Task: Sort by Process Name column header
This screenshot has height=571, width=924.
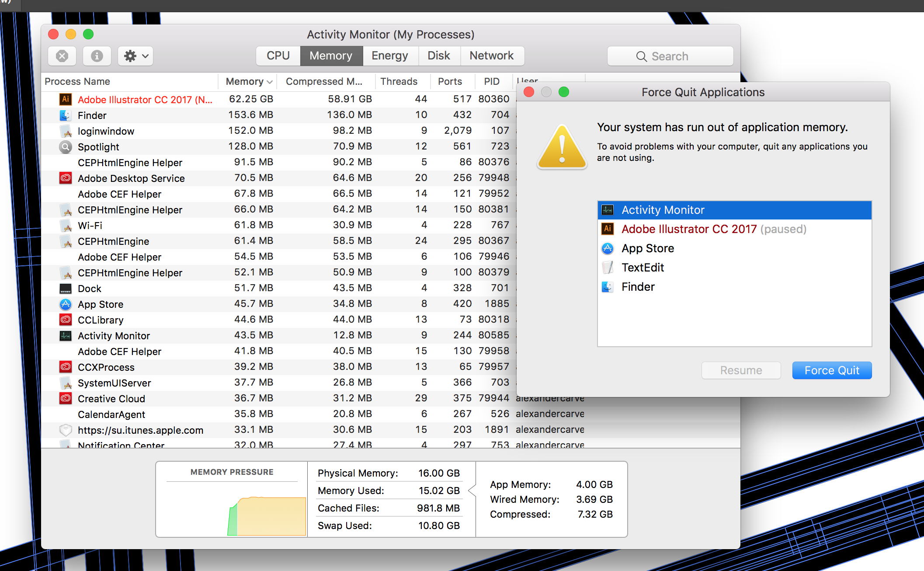Action: pos(129,81)
